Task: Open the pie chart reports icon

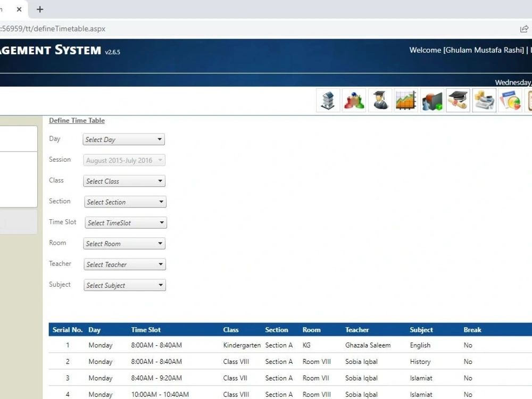Action: [x=510, y=101]
